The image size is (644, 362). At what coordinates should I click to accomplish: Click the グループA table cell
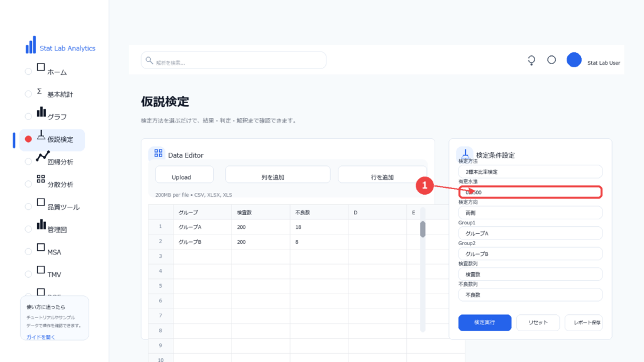pos(202,227)
